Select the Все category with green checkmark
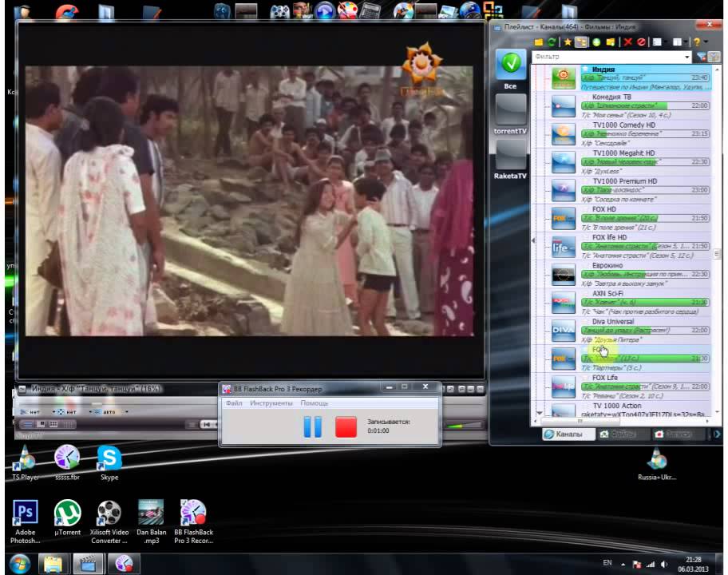Viewport: 728px width, 575px height. (510, 68)
